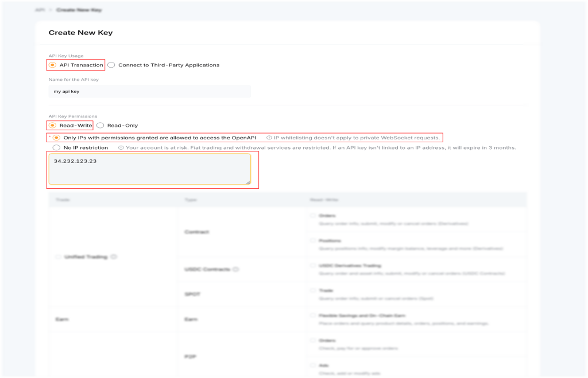Click the USDC Contracts info icon
Viewport: 588px width, 378px height.
(x=236, y=269)
